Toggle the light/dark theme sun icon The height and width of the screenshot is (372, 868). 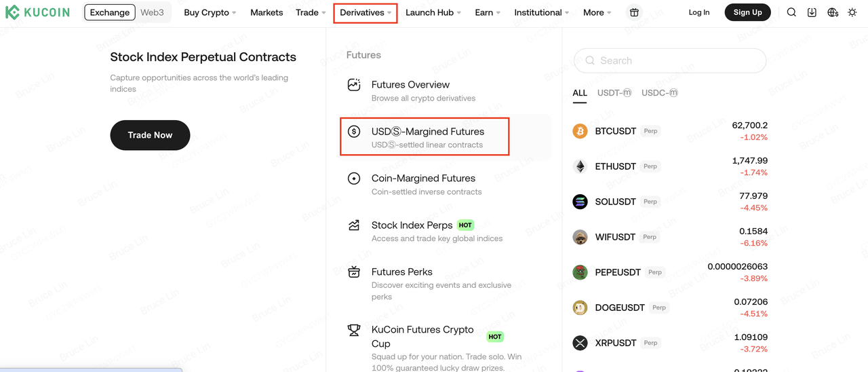pyautogui.click(x=852, y=12)
